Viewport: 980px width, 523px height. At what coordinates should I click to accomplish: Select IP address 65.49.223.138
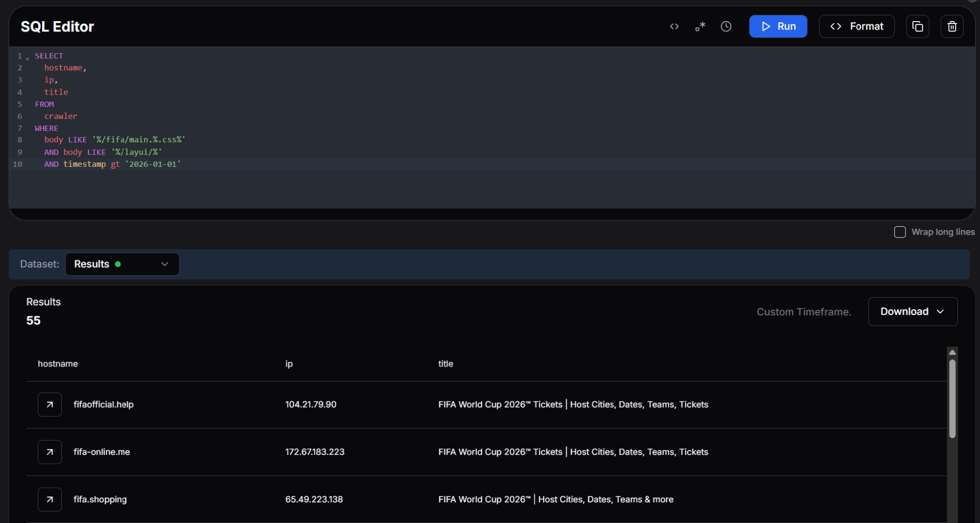pos(314,499)
